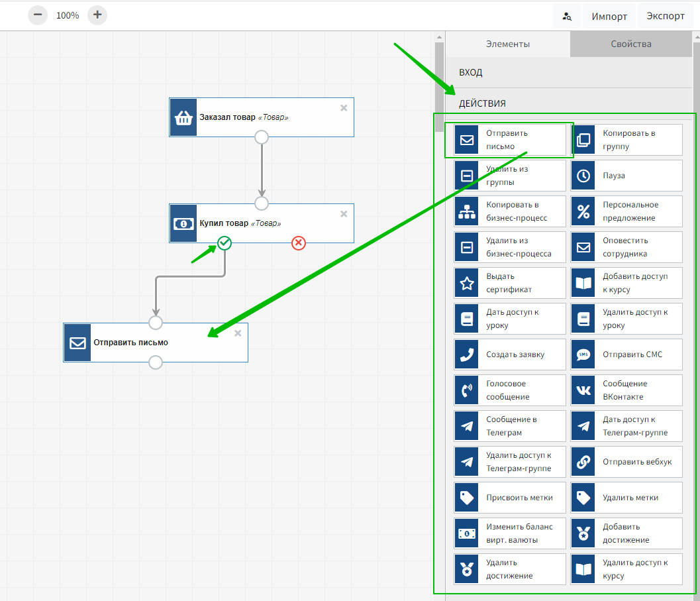Viewport: 700px width, 601px height.
Task: Click the Issue certificate star icon
Action: 467,283
